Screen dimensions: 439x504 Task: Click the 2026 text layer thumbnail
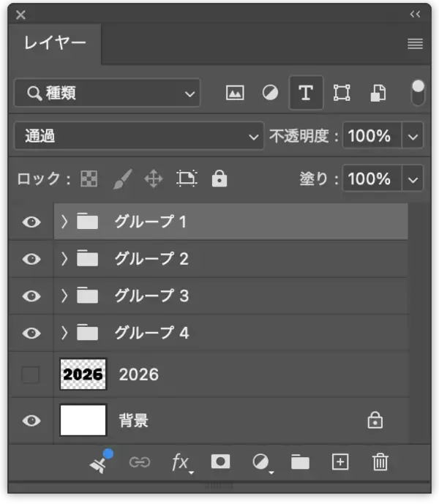pyautogui.click(x=83, y=375)
